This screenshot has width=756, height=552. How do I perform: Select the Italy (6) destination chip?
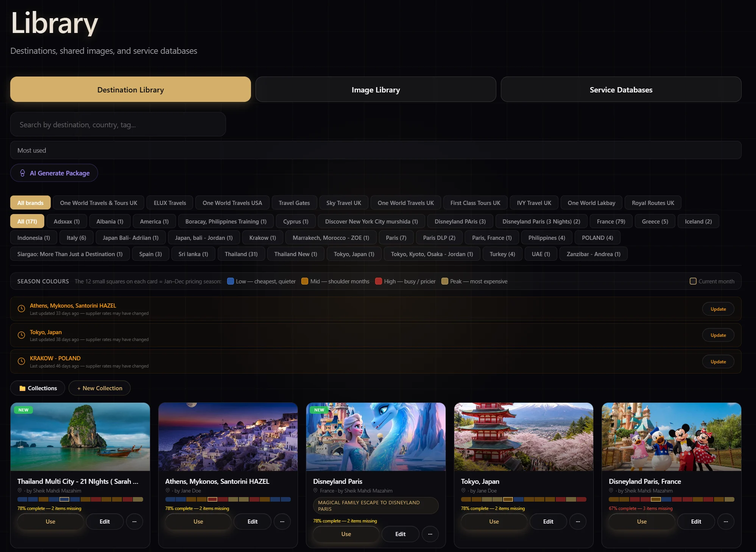tap(76, 238)
